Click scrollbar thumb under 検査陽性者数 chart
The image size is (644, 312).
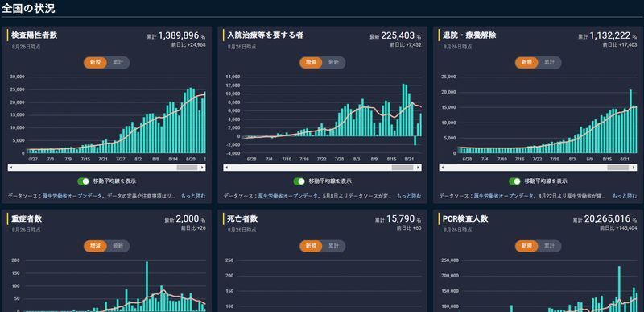click(x=187, y=168)
